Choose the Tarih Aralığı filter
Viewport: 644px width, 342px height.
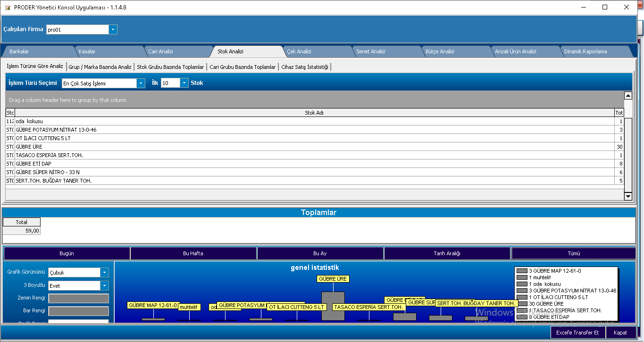(447, 253)
